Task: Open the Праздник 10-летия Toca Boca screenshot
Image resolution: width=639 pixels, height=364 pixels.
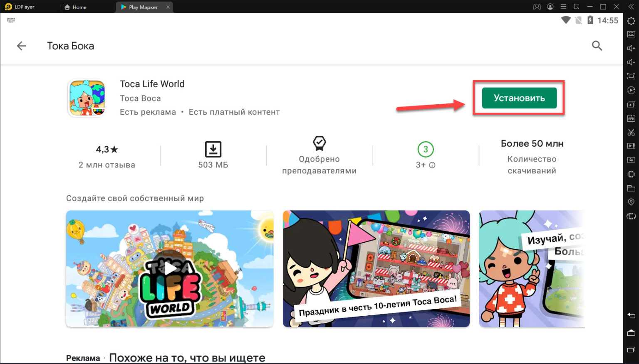Action: pos(376,268)
